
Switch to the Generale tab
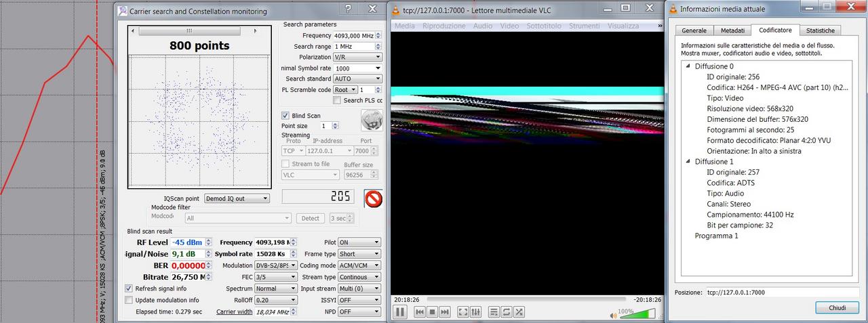(x=694, y=30)
